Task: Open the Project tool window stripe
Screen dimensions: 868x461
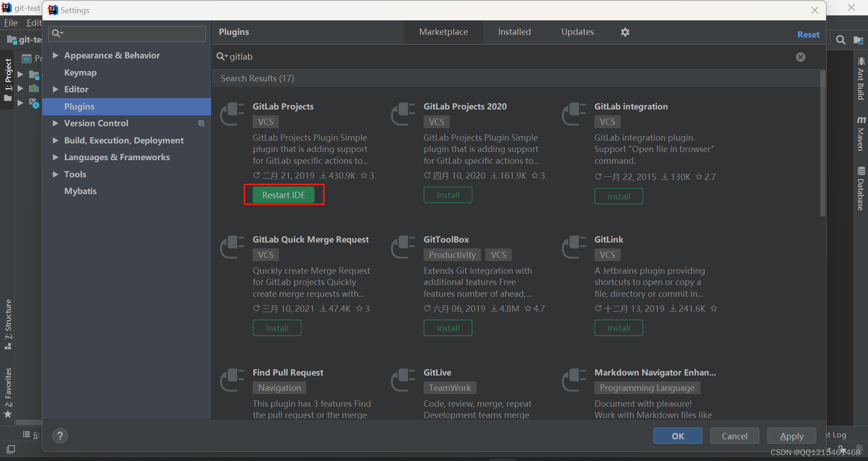Action: click(8, 80)
